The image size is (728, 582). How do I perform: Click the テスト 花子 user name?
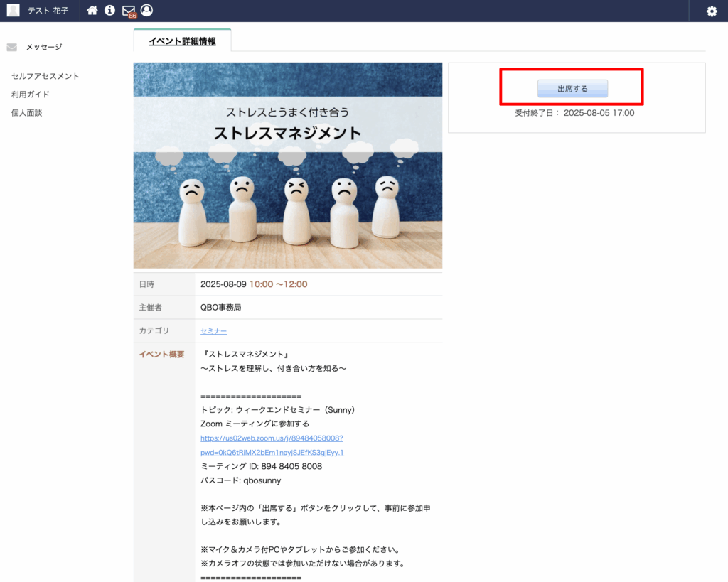[48, 11]
